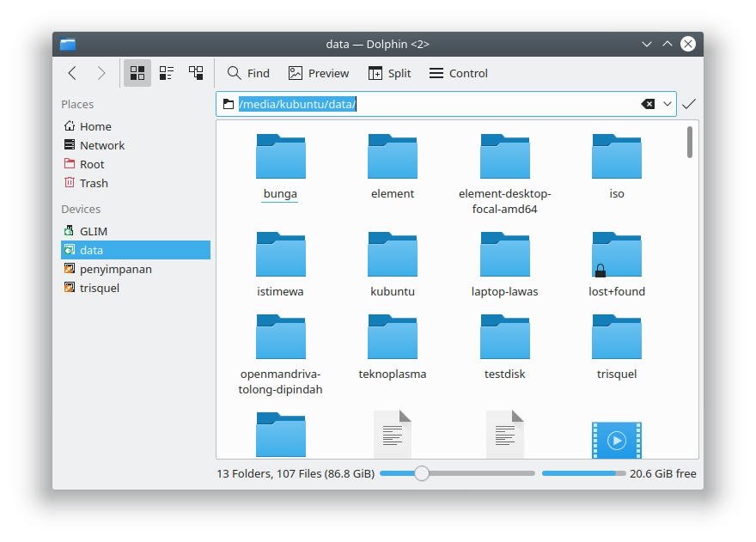Select the openmandriva-tolong-dipindah folder

[281, 355]
